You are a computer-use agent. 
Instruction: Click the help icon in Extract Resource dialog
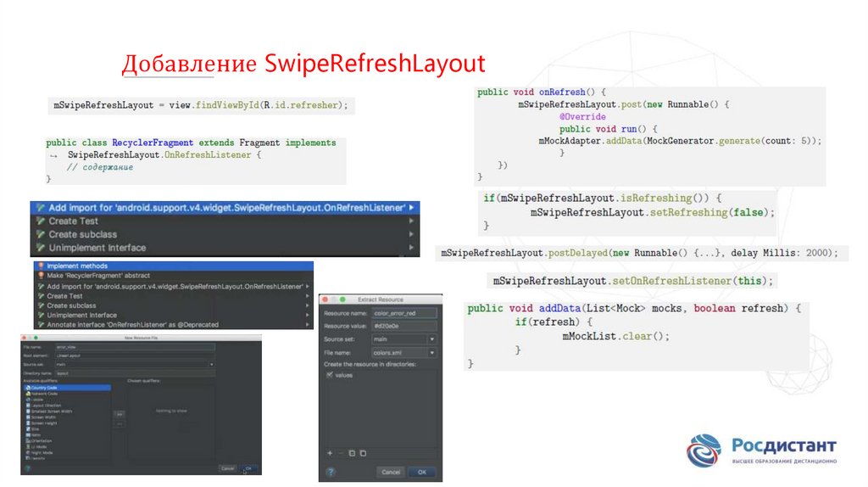(x=330, y=472)
